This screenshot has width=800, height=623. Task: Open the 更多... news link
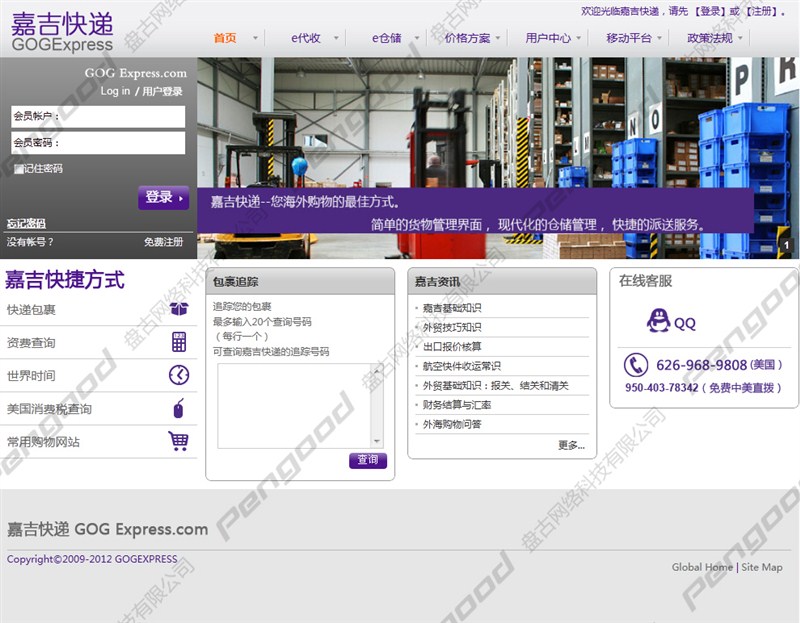(571, 445)
